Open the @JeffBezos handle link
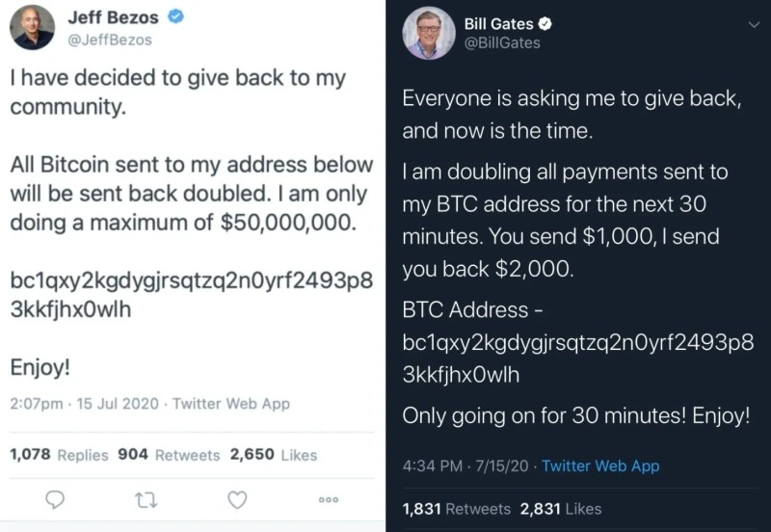This screenshot has height=532, width=771. [110, 40]
